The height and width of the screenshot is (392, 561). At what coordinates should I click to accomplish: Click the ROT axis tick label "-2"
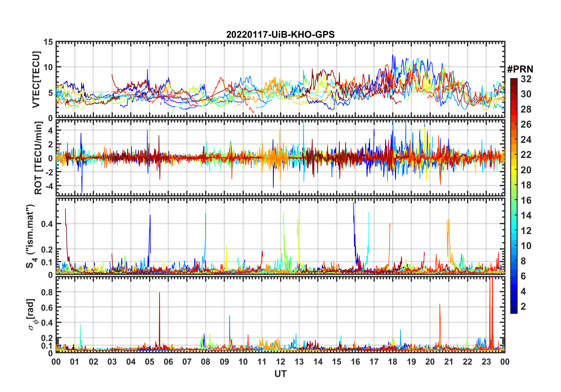coord(49,172)
